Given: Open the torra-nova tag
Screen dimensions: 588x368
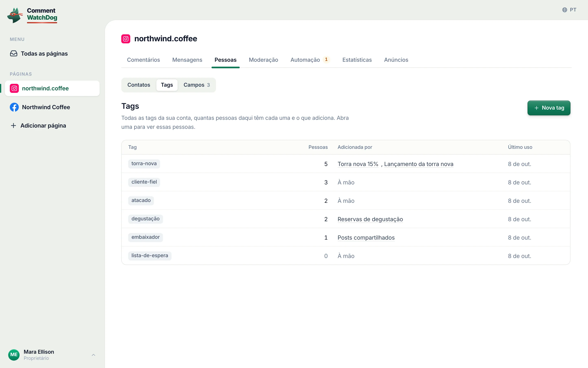Looking at the screenshot, I should tap(144, 164).
